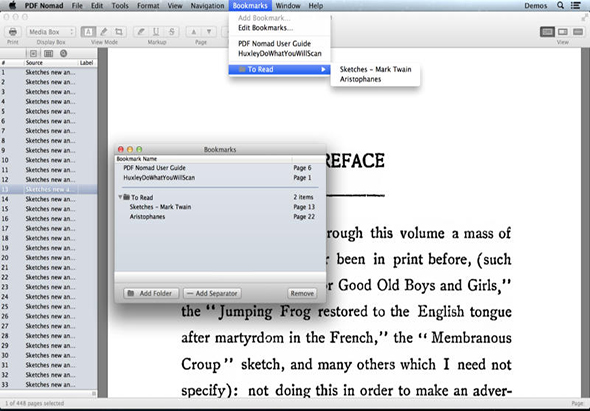Open the View menu in the menu bar

[x=175, y=6]
